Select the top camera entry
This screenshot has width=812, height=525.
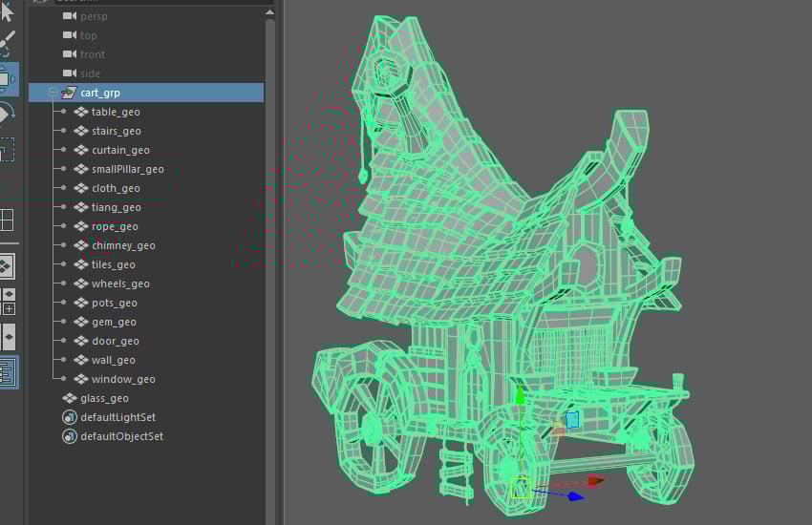[x=89, y=35]
